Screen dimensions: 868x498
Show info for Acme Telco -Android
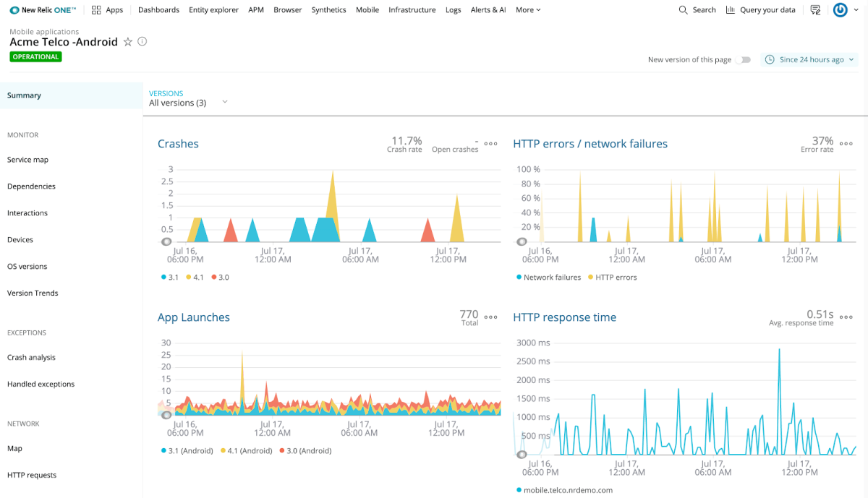click(x=142, y=42)
